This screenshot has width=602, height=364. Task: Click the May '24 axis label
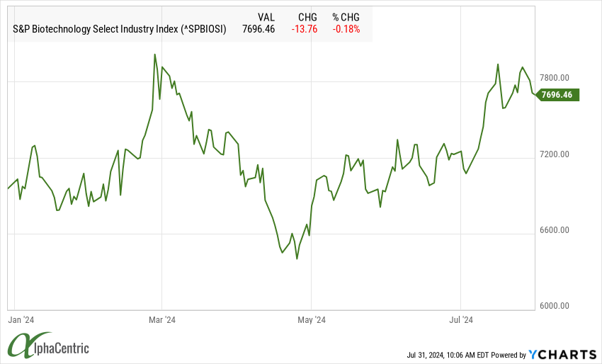tap(312, 320)
